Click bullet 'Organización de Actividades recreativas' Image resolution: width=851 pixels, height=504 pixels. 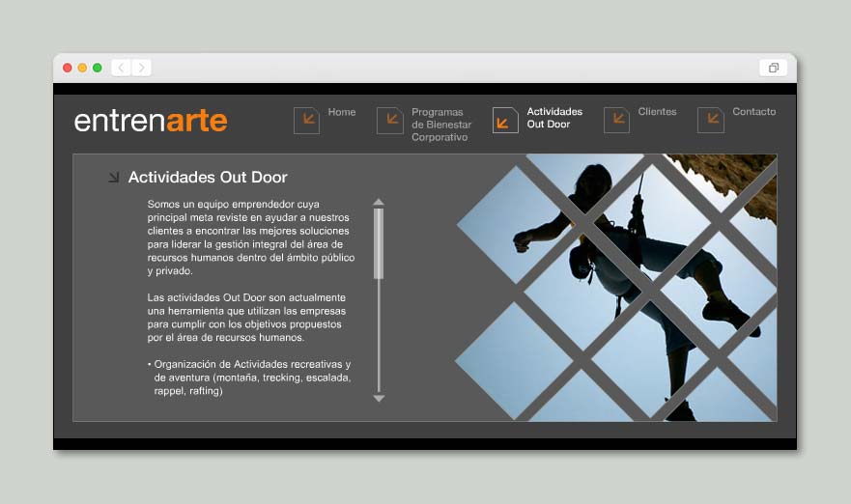pos(249,378)
